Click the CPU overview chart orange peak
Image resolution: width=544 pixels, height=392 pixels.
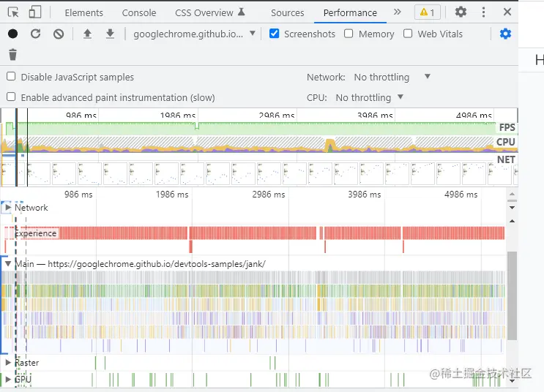329,144
